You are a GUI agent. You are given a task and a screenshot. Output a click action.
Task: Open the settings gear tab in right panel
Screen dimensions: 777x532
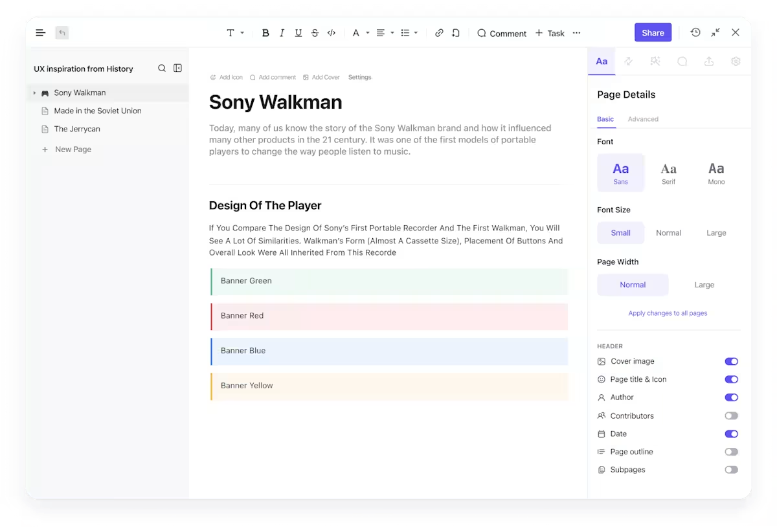pos(736,61)
